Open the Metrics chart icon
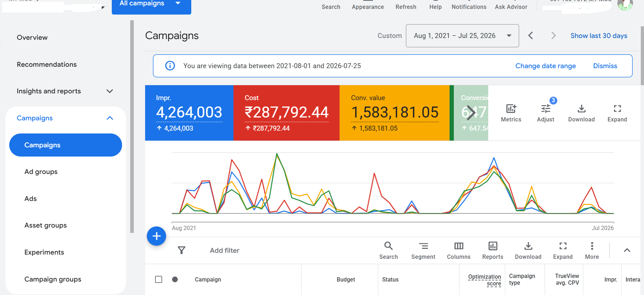Viewport: 644px width, 295px height. [x=511, y=109]
